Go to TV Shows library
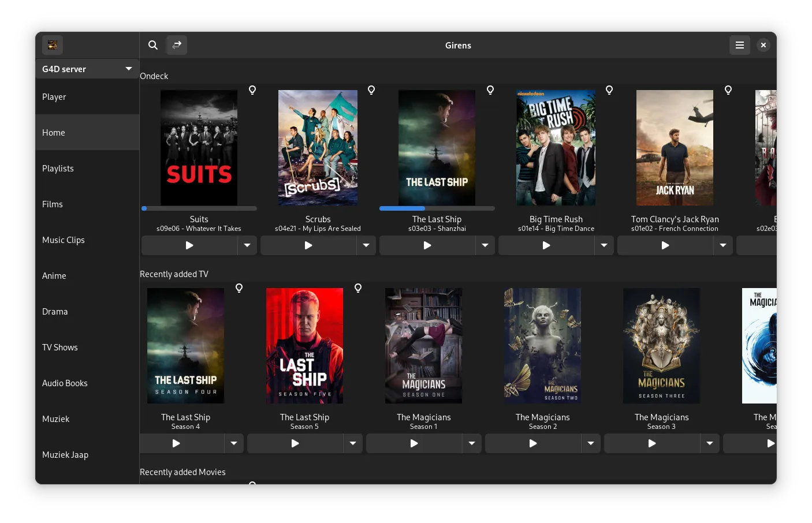Viewport: 812px width, 523px height. [60, 348]
